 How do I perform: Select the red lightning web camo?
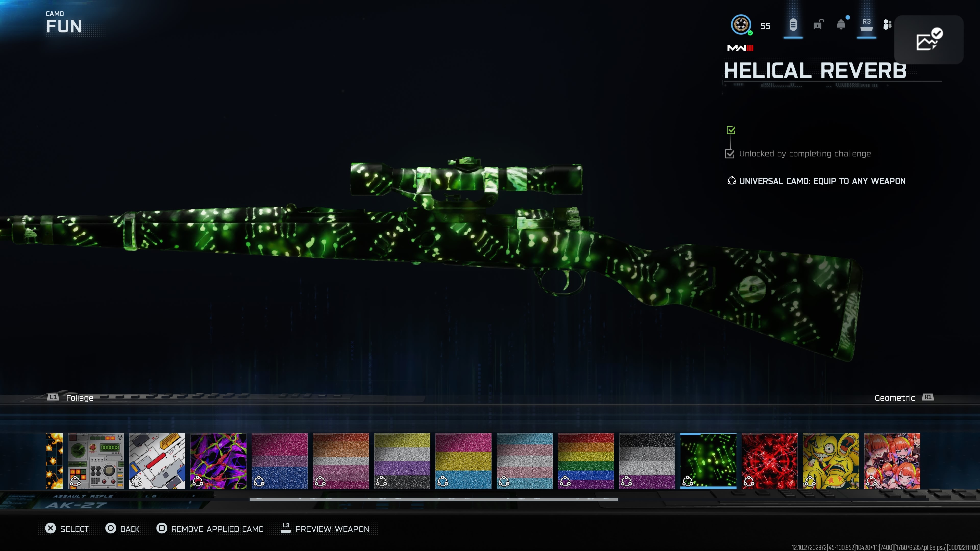[x=770, y=461]
